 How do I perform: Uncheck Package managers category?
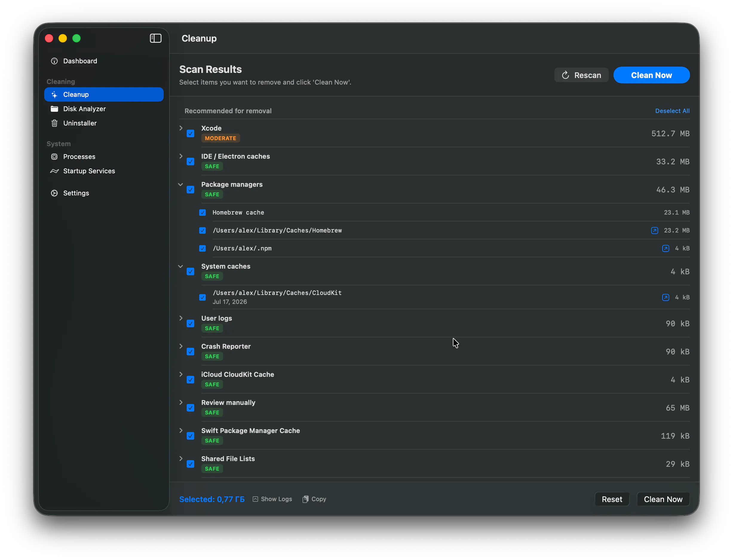click(x=190, y=190)
